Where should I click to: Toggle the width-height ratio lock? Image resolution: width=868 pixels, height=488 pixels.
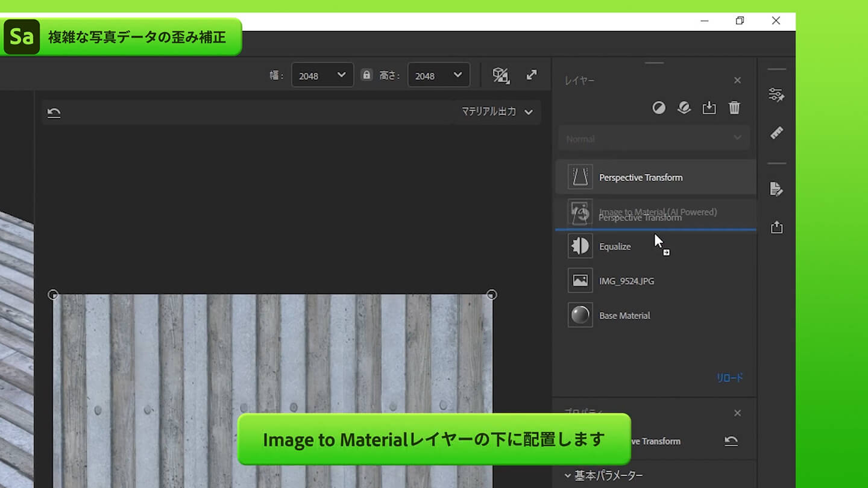[x=366, y=75]
